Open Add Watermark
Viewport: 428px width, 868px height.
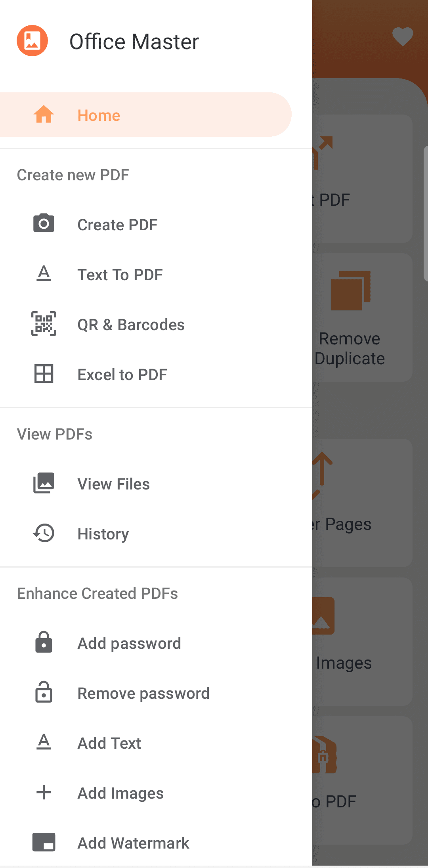[x=133, y=843]
